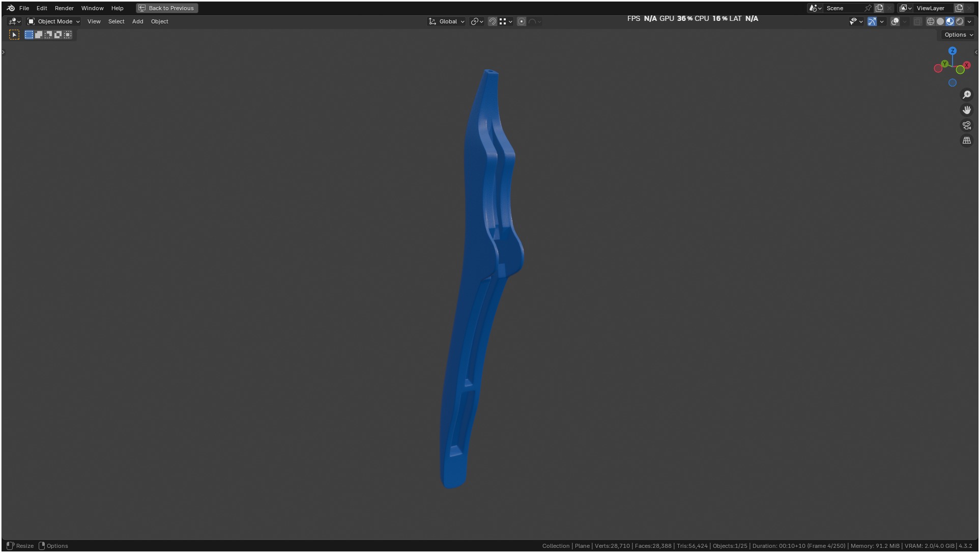980x553 pixels.
Task: Open the File menu
Action: (x=24, y=8)
